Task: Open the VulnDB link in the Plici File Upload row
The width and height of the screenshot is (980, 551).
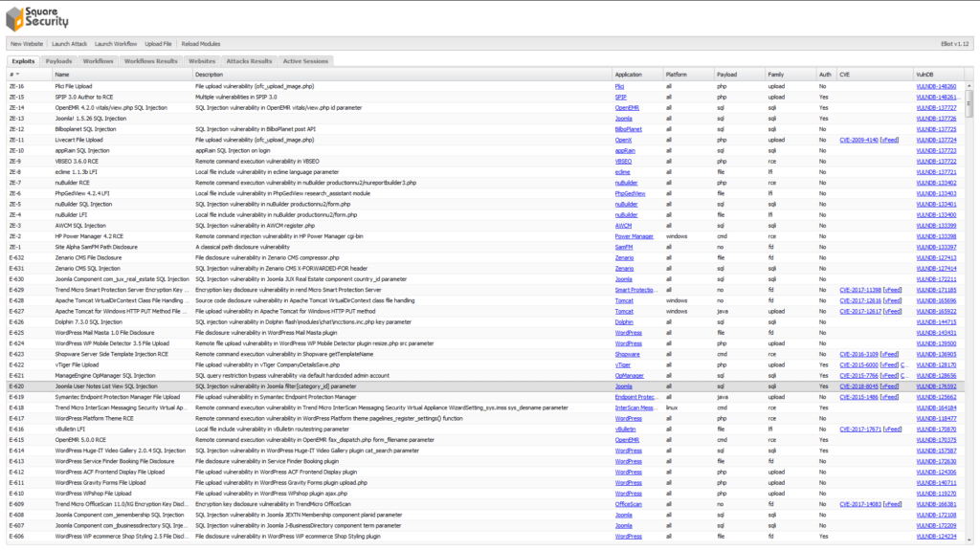Action: pos(936,86)
